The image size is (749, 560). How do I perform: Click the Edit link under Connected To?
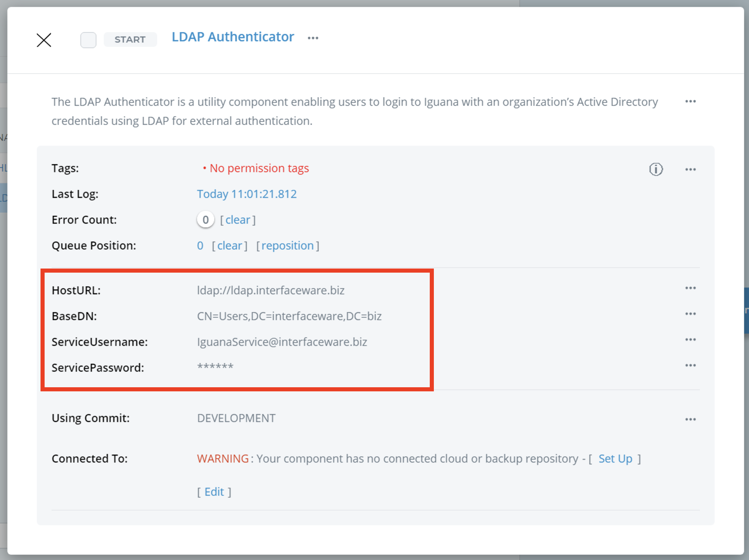(214, 492)
